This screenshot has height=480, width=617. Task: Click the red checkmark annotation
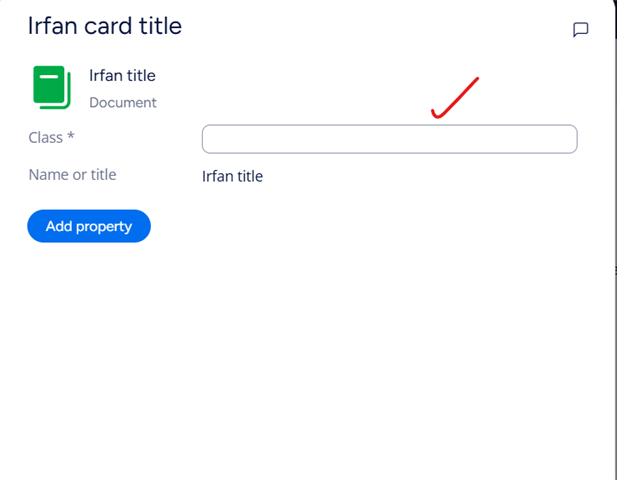(455, 98)
